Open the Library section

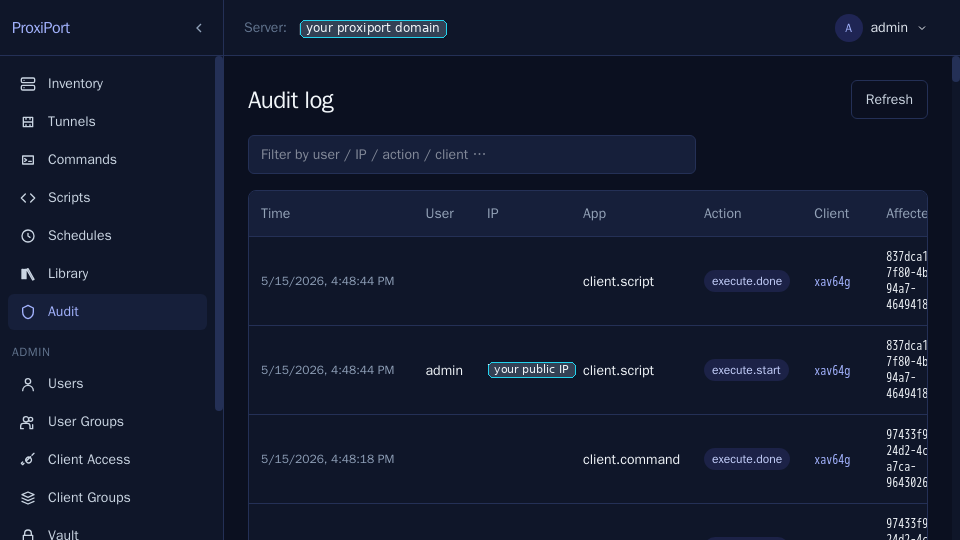[x=107, y=274]
